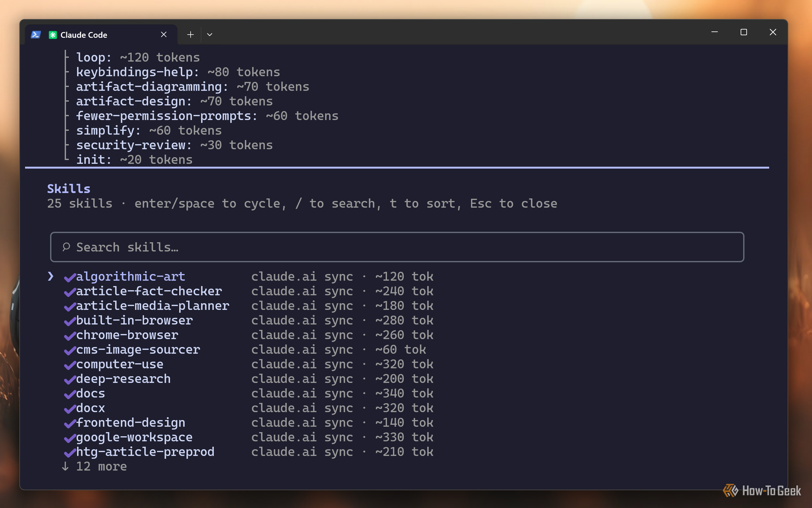Click "init: ~20 tokens" line

(134, 160)
